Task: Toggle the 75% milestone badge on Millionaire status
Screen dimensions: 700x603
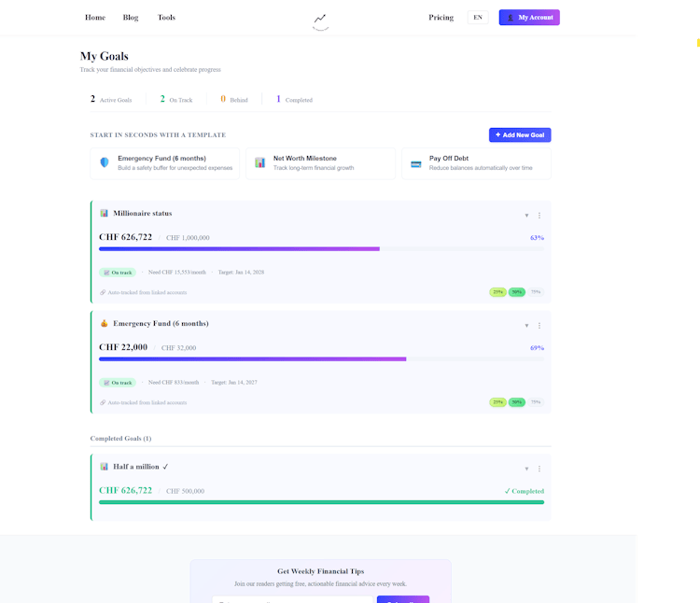Action: 535,292
